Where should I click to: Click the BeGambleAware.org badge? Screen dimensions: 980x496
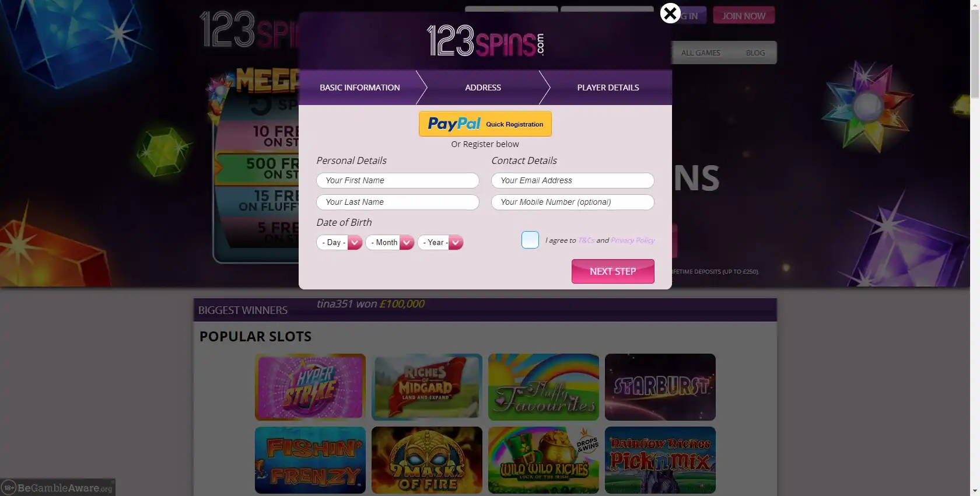point(58,487)
